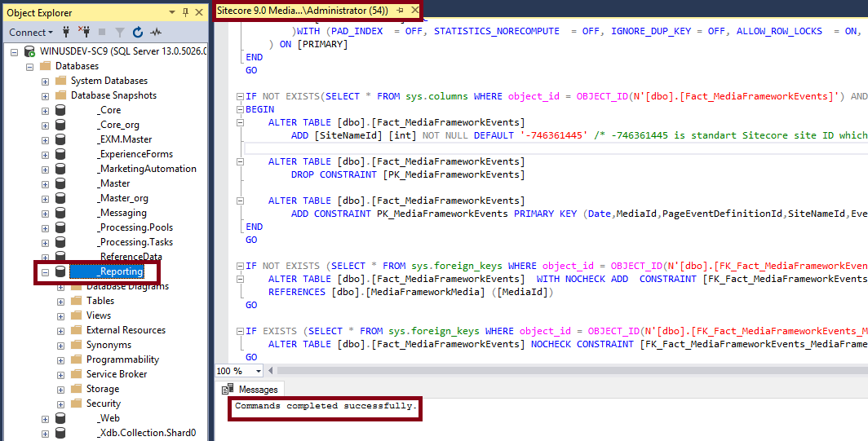Select the _Processing.Pools database row
The image size is (868, 441).
pyautogui.click(x=135, y=227)
